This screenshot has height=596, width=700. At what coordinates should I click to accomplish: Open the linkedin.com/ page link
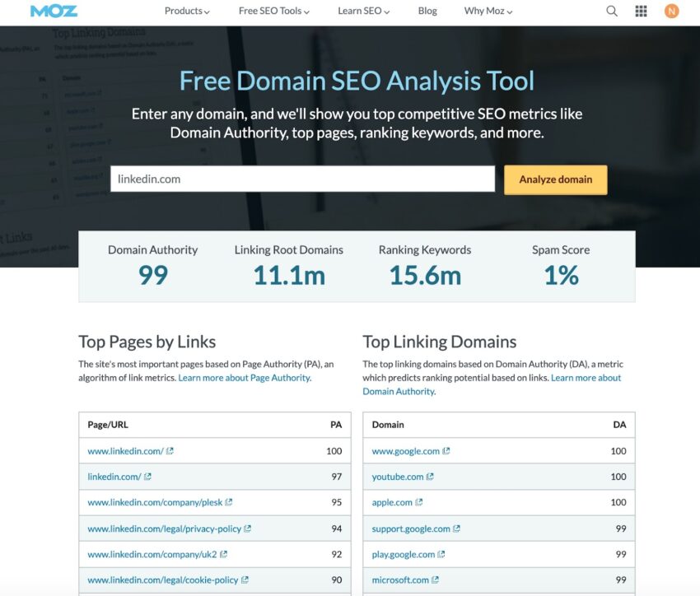114,477
